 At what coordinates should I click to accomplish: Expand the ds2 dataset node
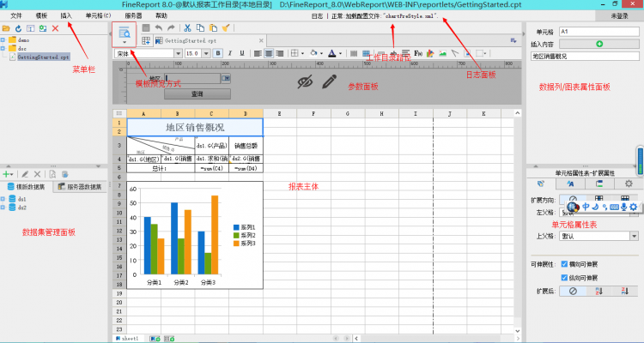click(3, 208)
